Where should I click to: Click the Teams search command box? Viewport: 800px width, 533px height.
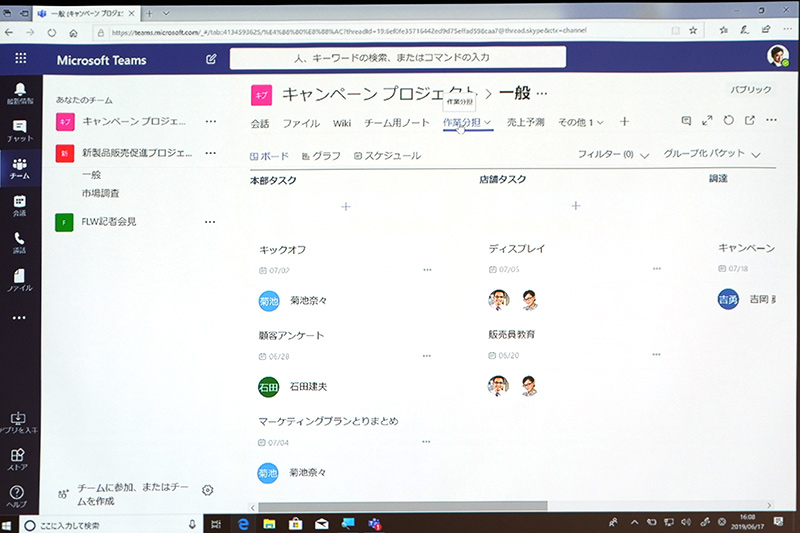click(x=398, y=58)
